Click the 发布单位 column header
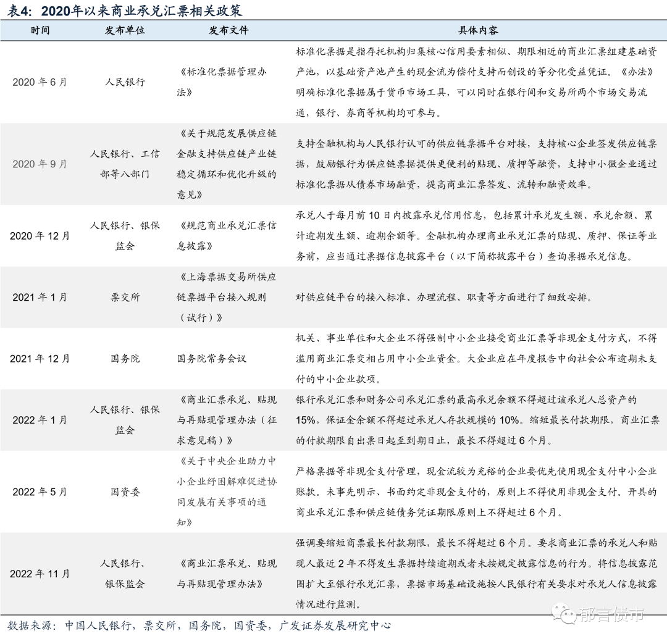The image size is (667, 644). pyautogui.click(x=125, y=30)
